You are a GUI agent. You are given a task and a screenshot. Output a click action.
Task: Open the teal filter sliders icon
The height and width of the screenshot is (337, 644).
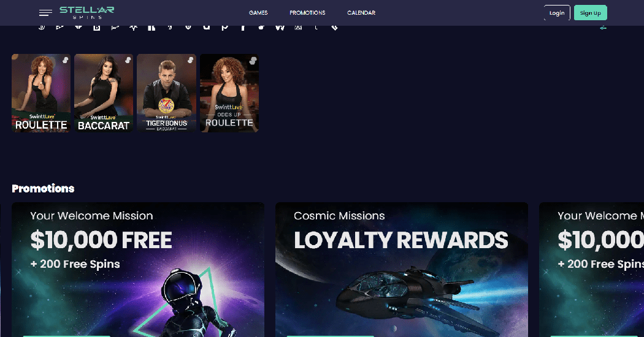603,28
